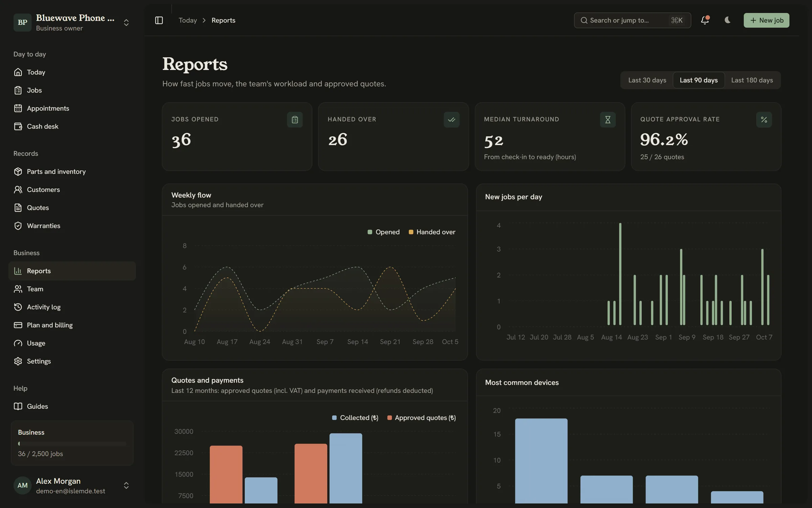
Task: Select the Last 180 days range
Action: [752, 80]
